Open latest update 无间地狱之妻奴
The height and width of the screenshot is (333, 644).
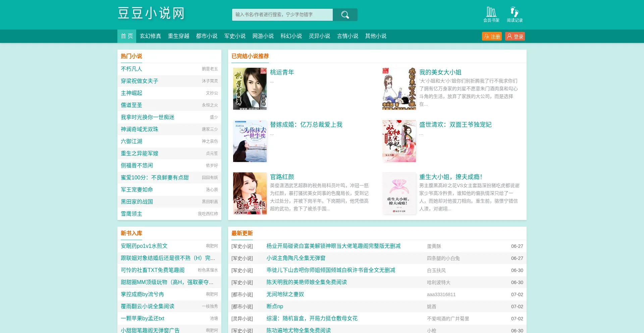tap(285, 294)
